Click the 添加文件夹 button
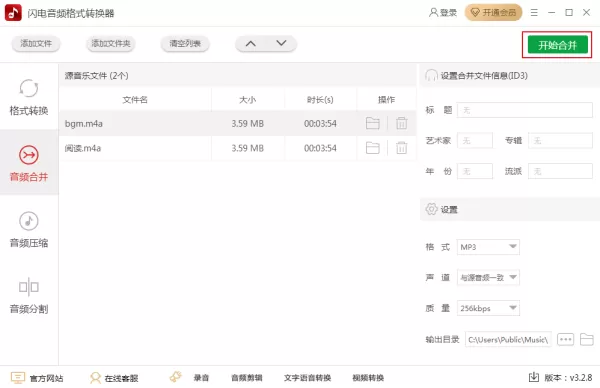 111,43
